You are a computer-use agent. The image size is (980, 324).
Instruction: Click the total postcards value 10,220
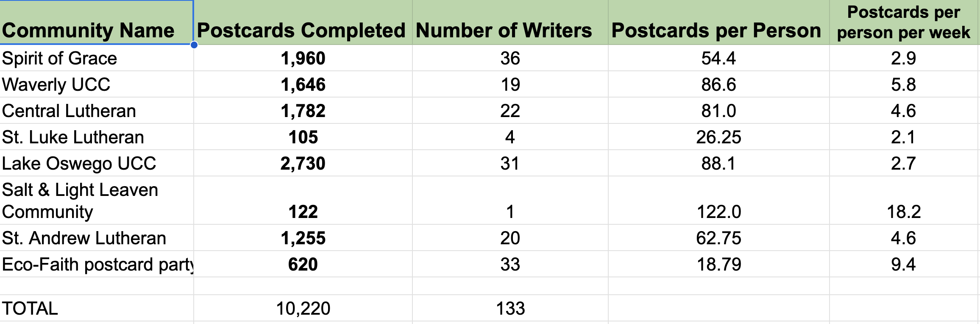[x=303, y=308]
